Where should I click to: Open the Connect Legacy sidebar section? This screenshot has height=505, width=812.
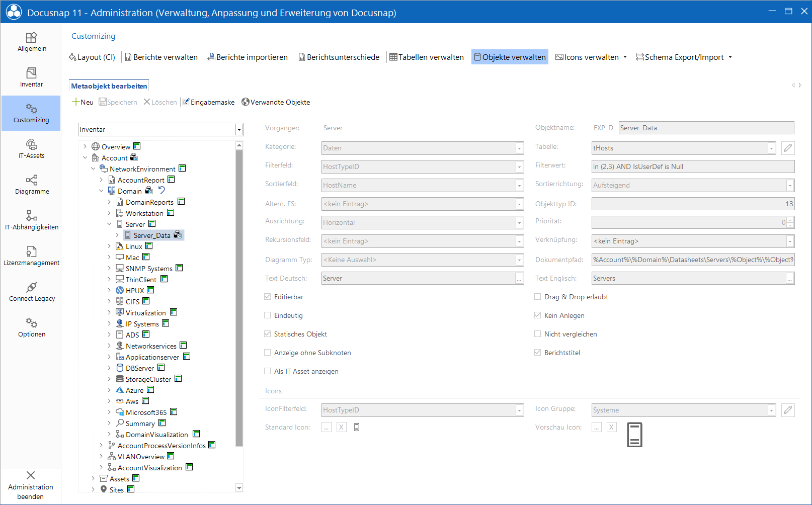[31, 292]
